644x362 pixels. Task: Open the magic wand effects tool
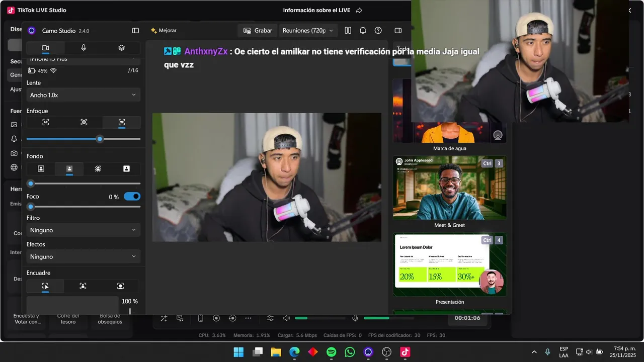tap(164, 318)
